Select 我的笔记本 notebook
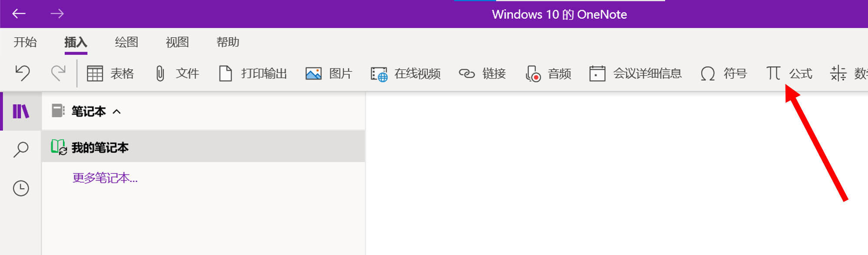The height and width of the screenshot is (255, 868). 204,147
